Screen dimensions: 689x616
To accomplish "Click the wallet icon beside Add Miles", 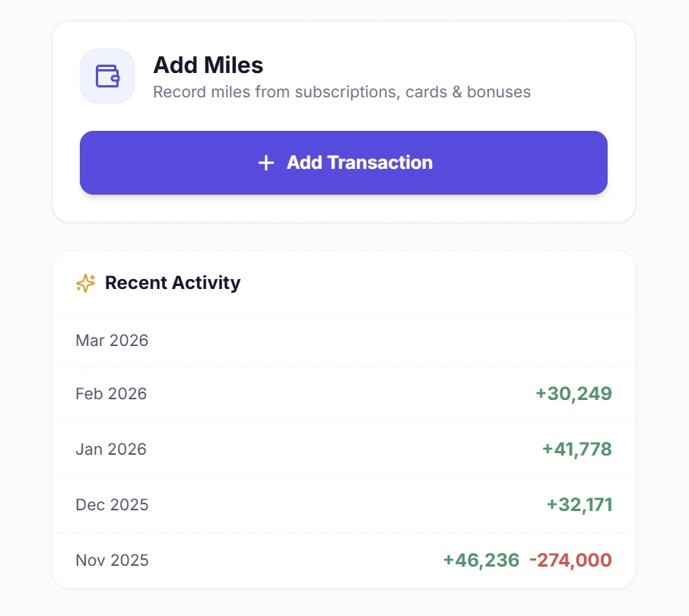I will click(x=106, y=76).
